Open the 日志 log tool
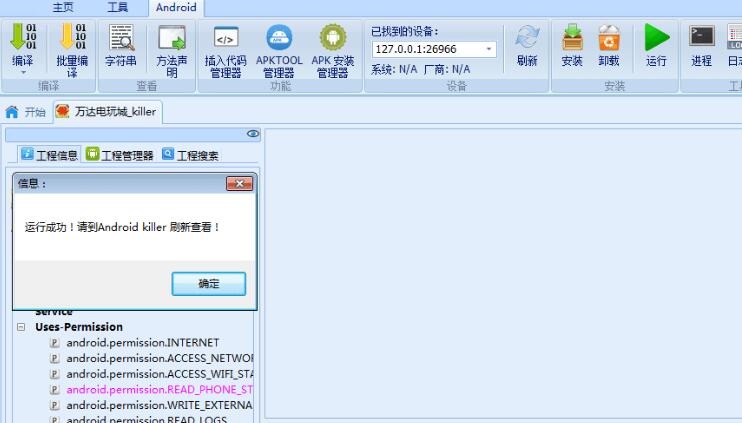 pos(734,45)
